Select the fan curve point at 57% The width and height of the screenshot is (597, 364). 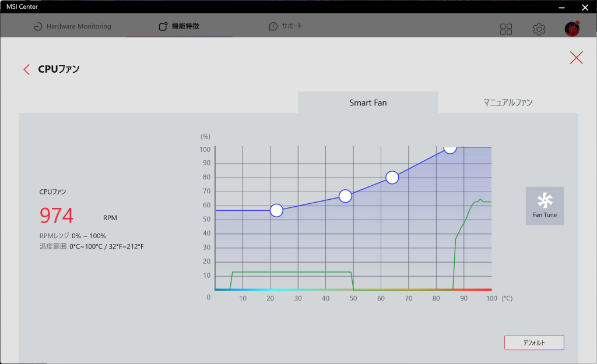[276, 210]
